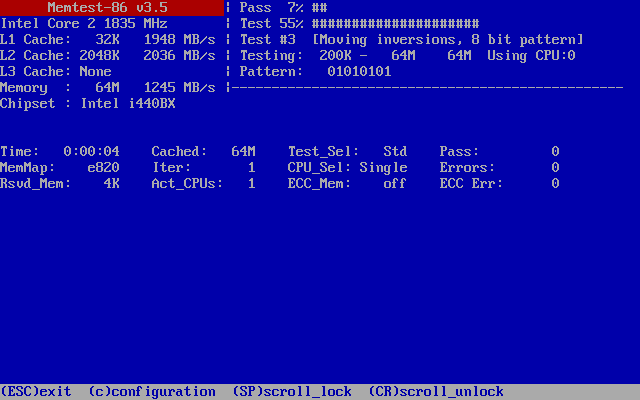Click the L2 Cache 2048K line
The width and height of the screenshot is (640, 400).
point(108,56)
